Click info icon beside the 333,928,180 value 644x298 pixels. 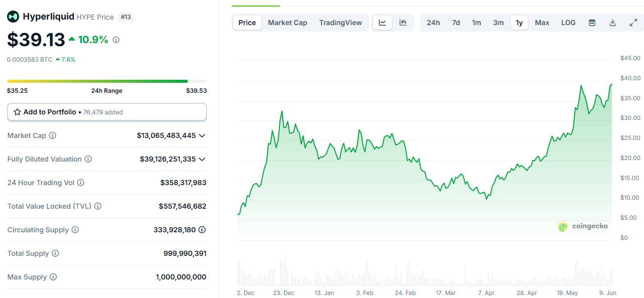click(202, 230)
